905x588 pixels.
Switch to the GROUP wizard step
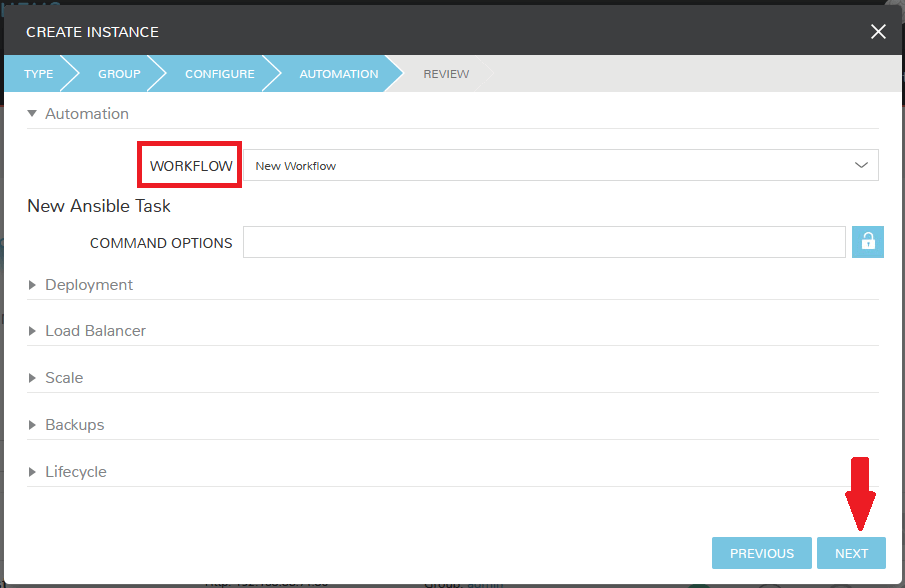(x=119, y=73)
